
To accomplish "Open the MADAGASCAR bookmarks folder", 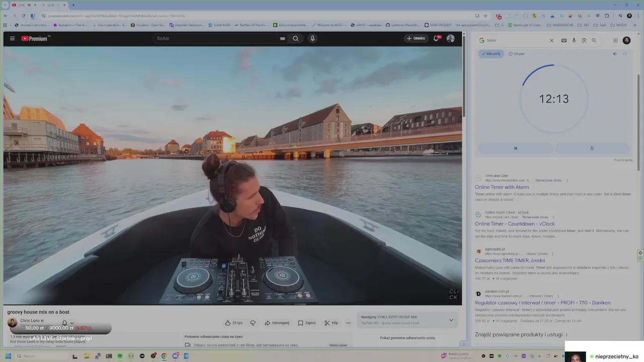I will 559,25.
